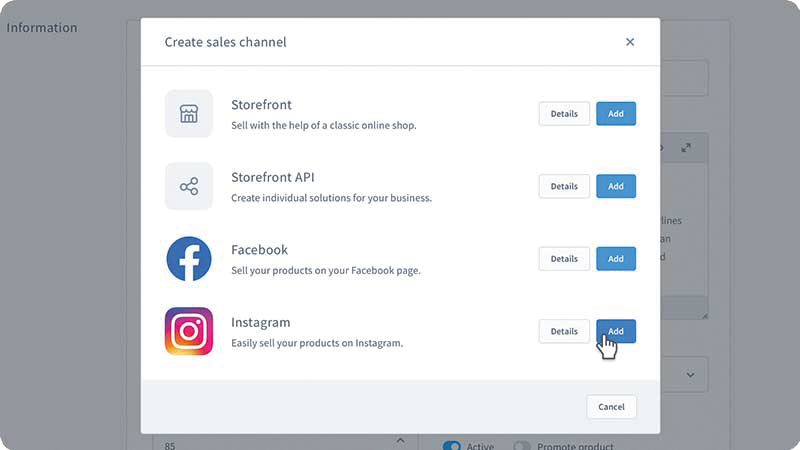The height and width of the screenshot is (450, 800).
Task: Enable the Promote product switch
Action: pos(522,446)
